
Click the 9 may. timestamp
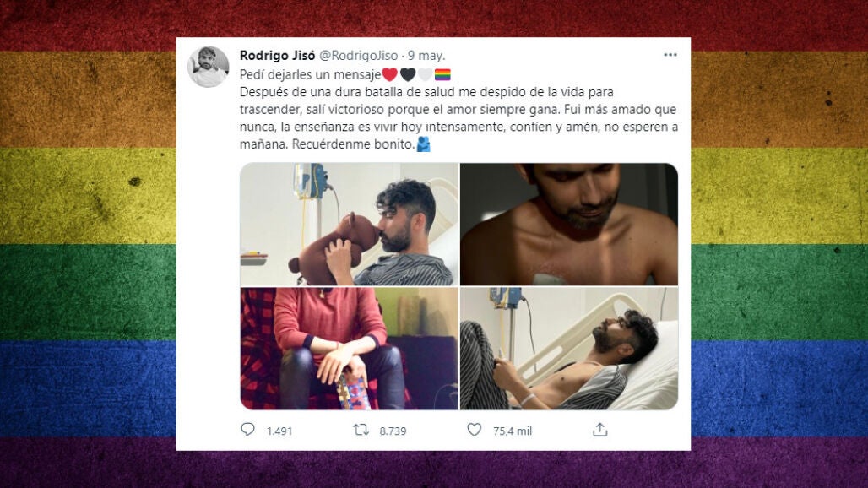pos(426,56)
